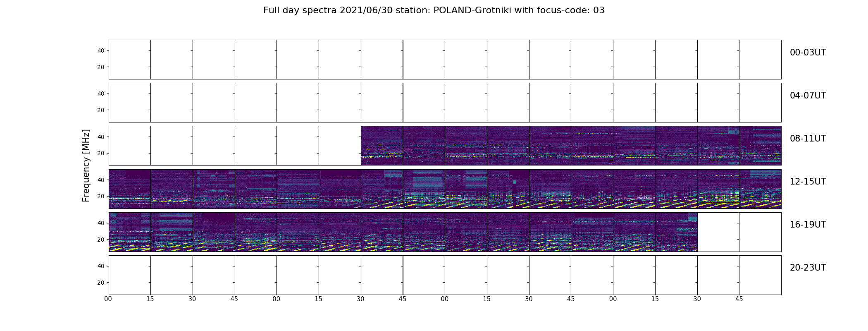868x331 pixels.
Task: Click the '20' y-tick of the 20-23UT row
Action: 100,283
